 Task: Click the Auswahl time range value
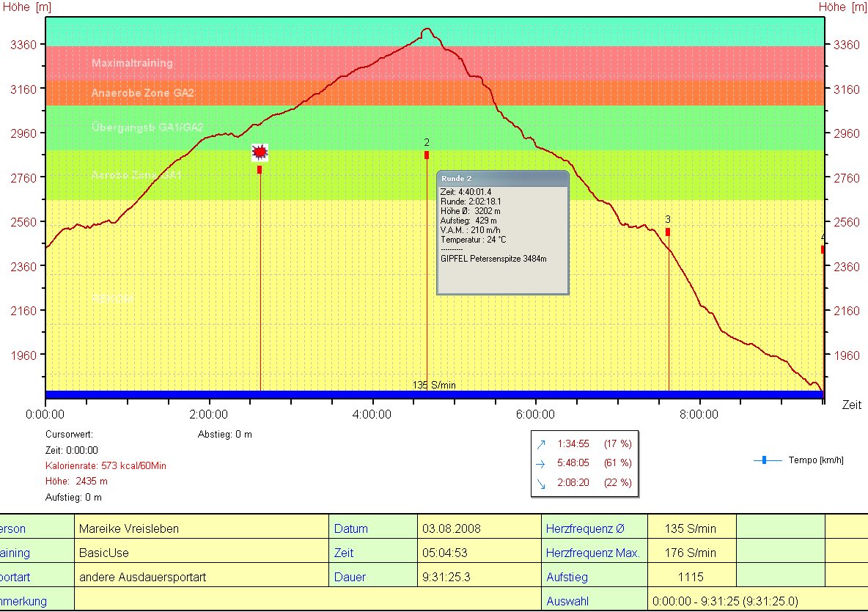(x=724, y=601)
